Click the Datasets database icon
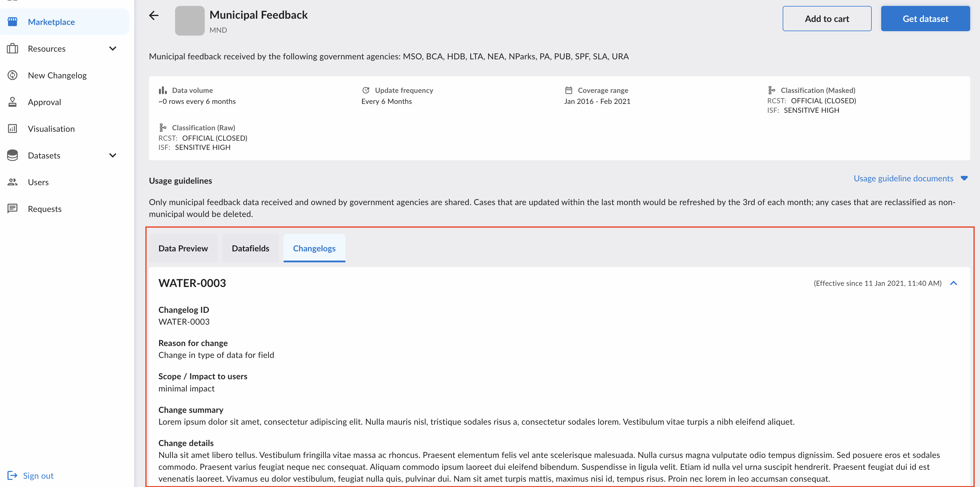This screenshot has height=487, width=980. point(12,155)
